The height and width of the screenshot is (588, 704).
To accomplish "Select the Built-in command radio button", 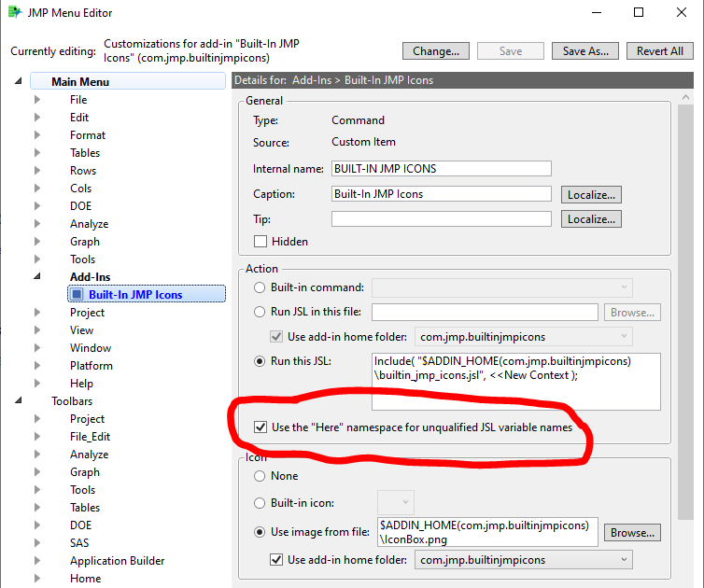I will [260, 287].
